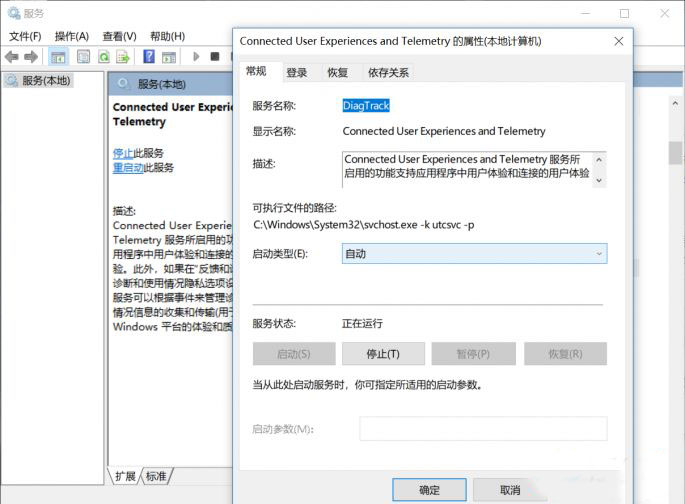
Task: Select the 扩展 tab at bottom
Action: tap(125, 476)
